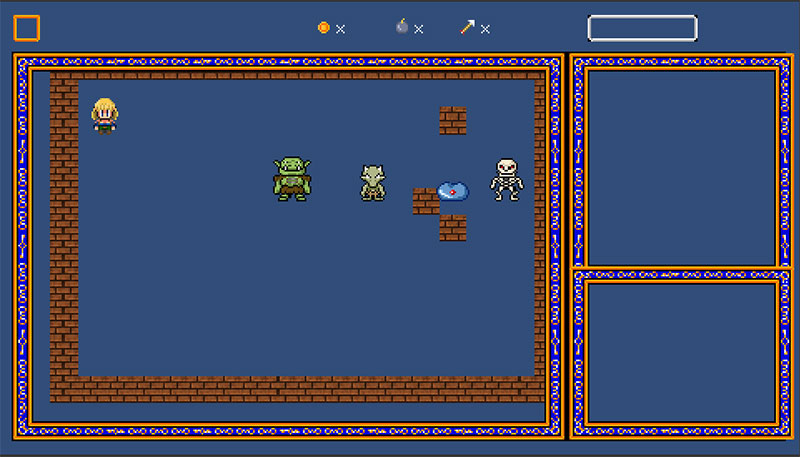Click the small goblin enemy sprite

[373, 183]
